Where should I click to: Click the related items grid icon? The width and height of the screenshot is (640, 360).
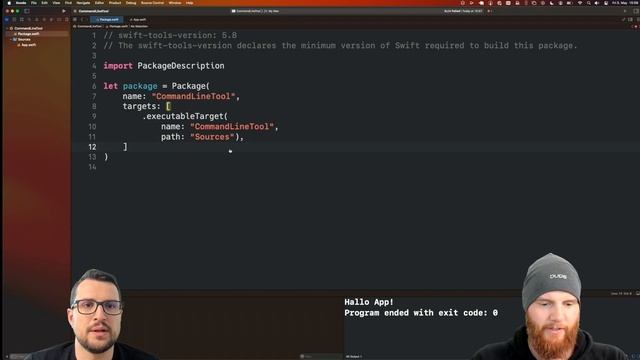(x=75, y=19)
